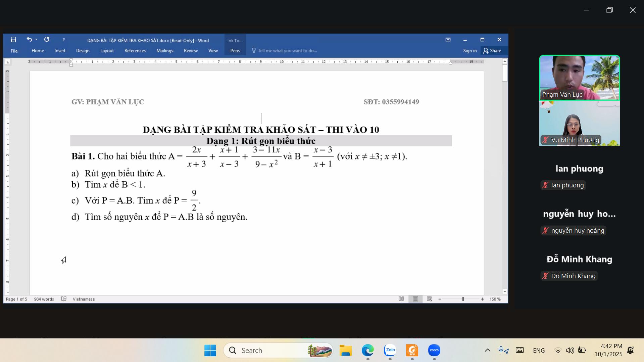Screen dimensions: 644x362
Task: Open Microsoft Edge from the taskbar
Action: 367,350
